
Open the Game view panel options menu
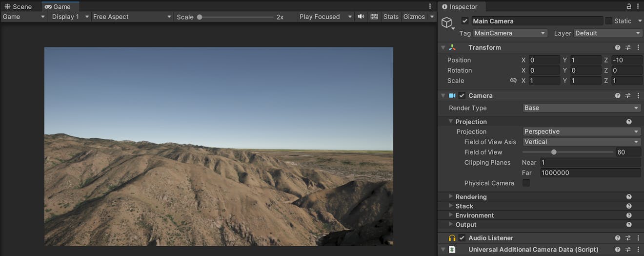(430, 6)
